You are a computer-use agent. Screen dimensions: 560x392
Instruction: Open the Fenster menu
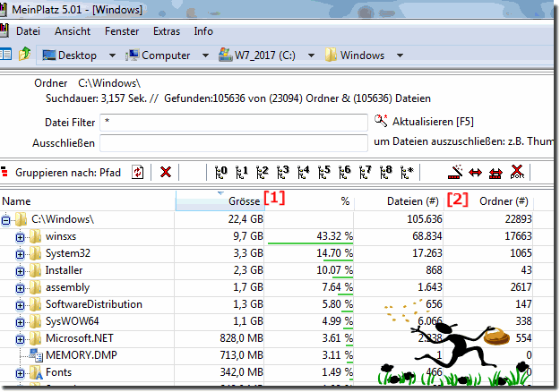click(x=122, y=31)
